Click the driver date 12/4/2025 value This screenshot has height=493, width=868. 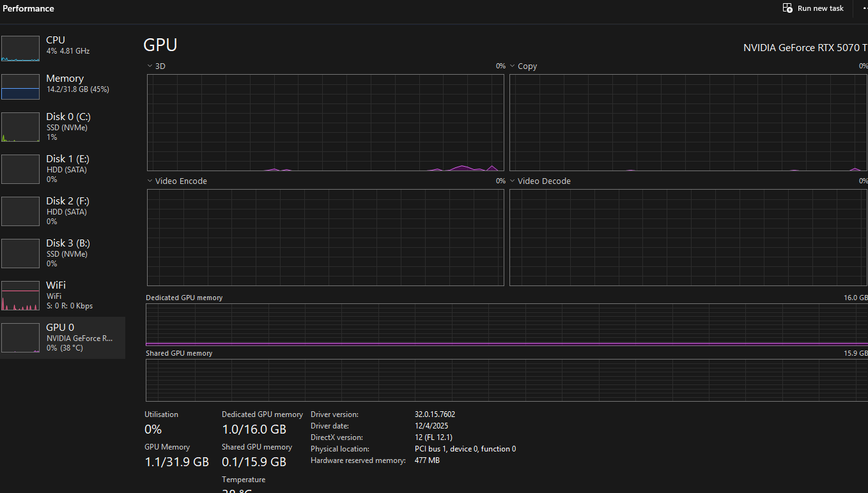click(431, 426)
